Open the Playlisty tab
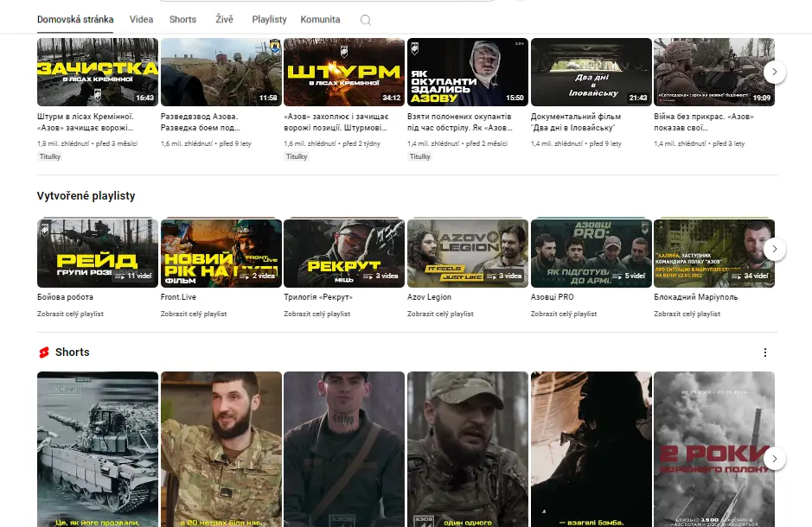Screen dimensions: 812x527 tap(269, 20)
